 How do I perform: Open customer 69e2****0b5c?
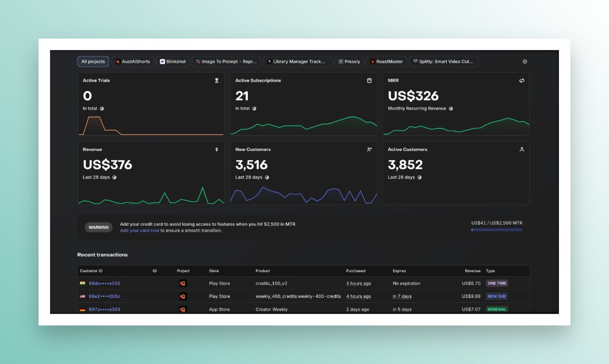(x=105, y=296)
